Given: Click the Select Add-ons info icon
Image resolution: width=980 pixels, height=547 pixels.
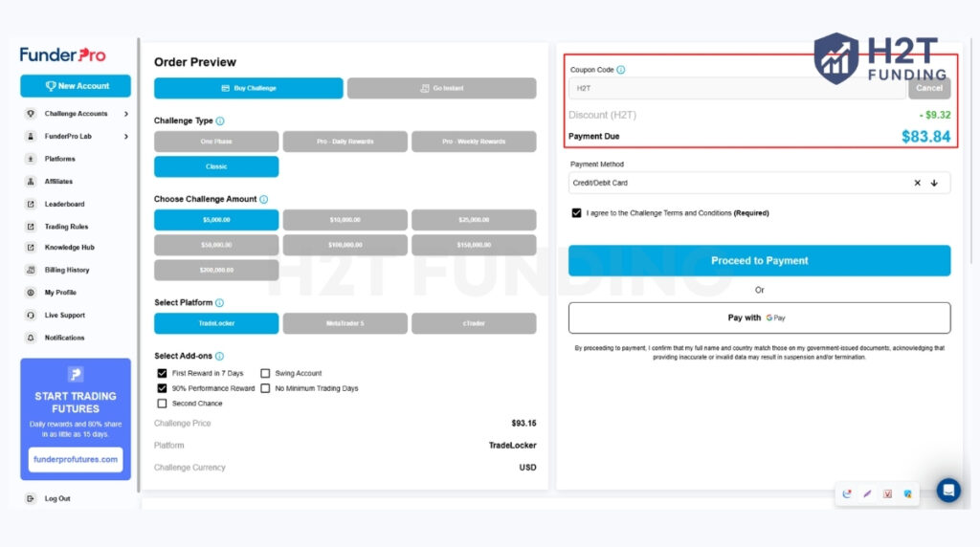Looking at the screenshot, I should tap(219, 356).
